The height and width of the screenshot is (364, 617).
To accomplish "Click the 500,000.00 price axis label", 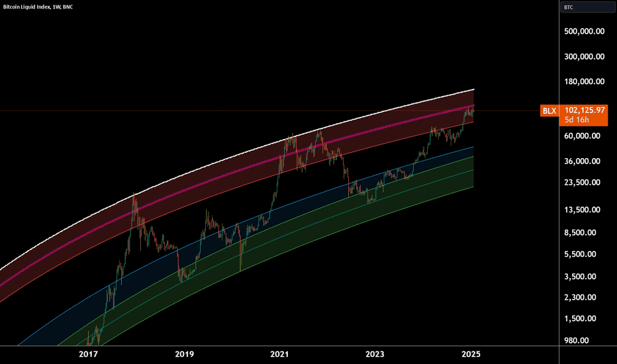I will click(x=584, y=31).
